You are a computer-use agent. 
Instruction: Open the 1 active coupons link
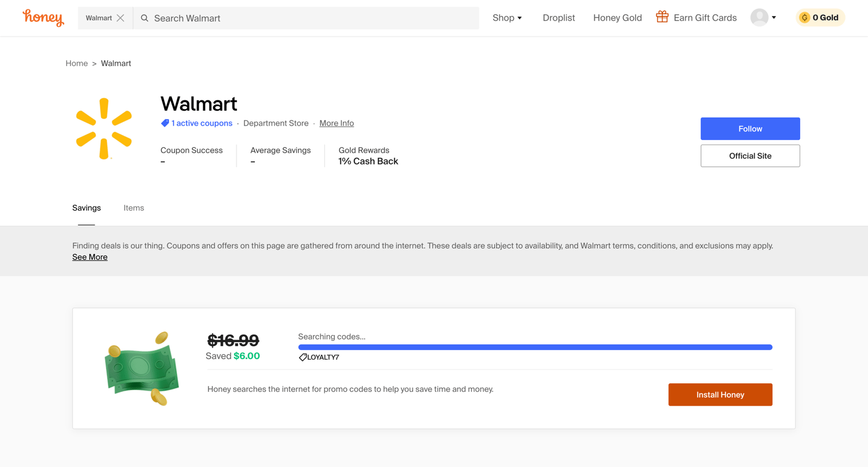201,123
